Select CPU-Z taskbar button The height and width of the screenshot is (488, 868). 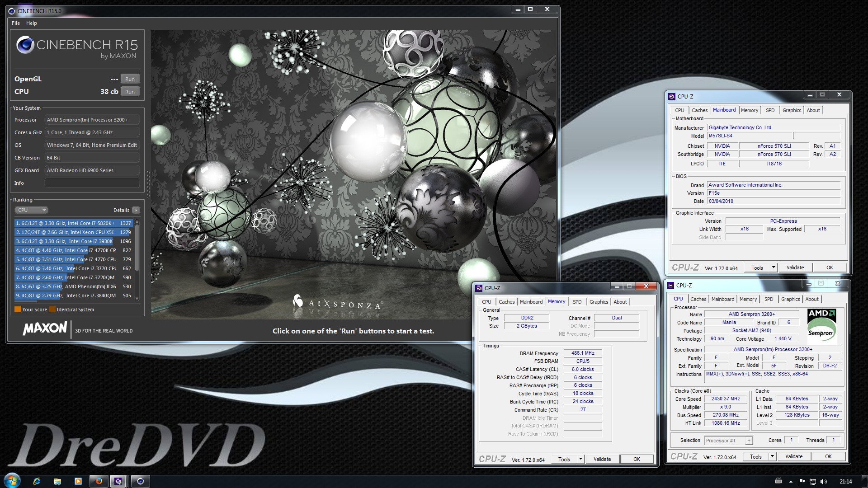coord(118,481)
